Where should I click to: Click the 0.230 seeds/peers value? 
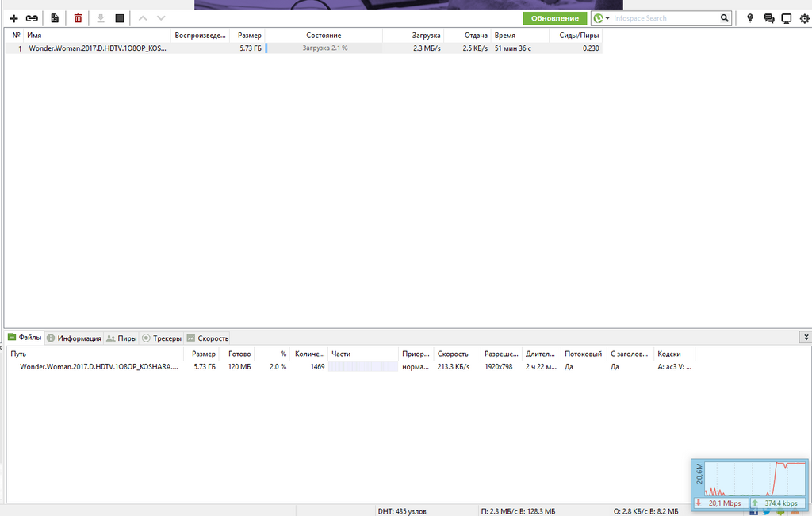coord(590,48)
